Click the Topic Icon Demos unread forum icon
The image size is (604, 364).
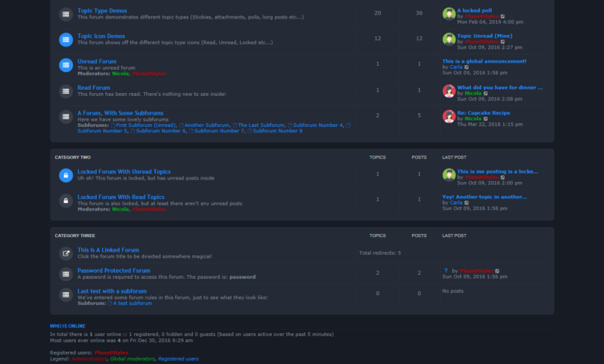coord(66,39)
